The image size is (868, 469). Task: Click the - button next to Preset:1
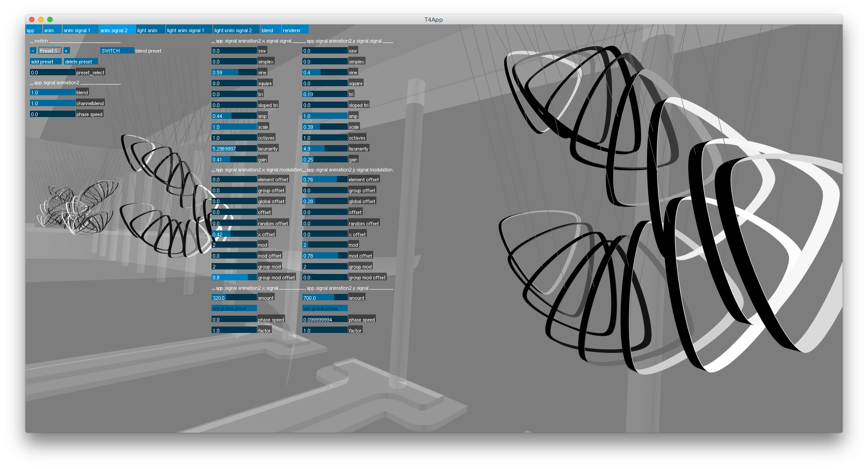point(32,50)
